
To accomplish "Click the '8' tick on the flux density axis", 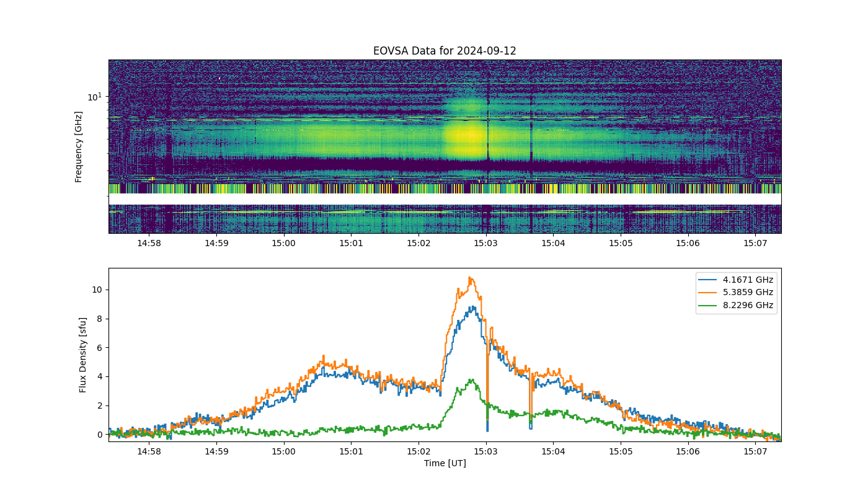I will [x=100, y=319].
